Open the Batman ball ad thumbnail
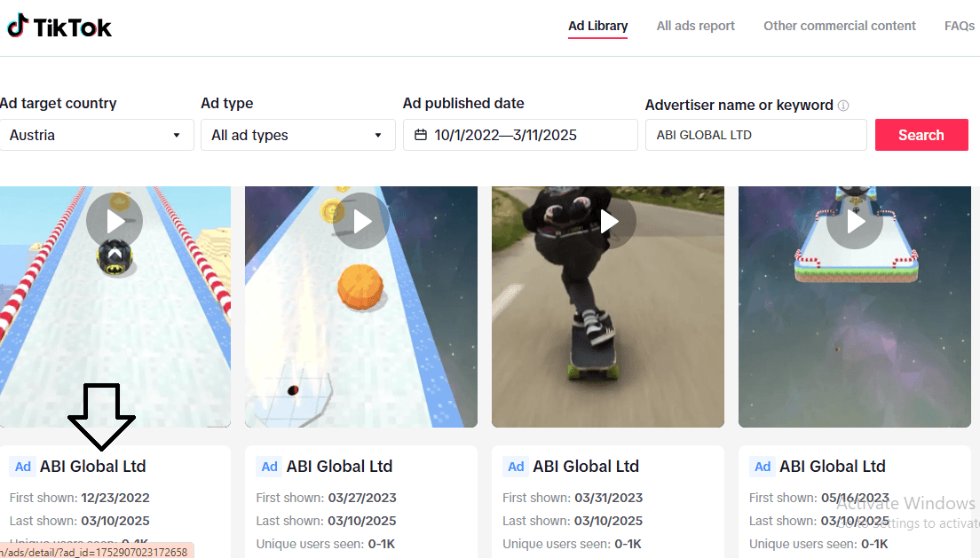980x558 pixels. click(x=115, y=307)
